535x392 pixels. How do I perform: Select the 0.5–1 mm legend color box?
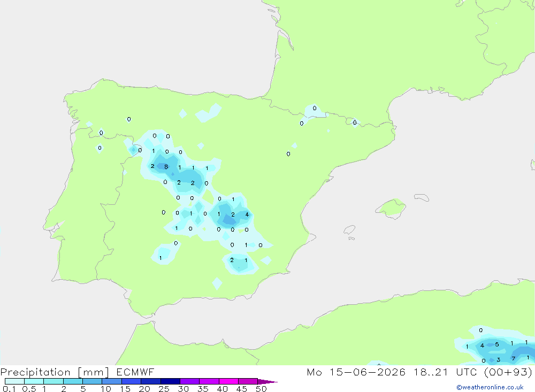point(34,381)
